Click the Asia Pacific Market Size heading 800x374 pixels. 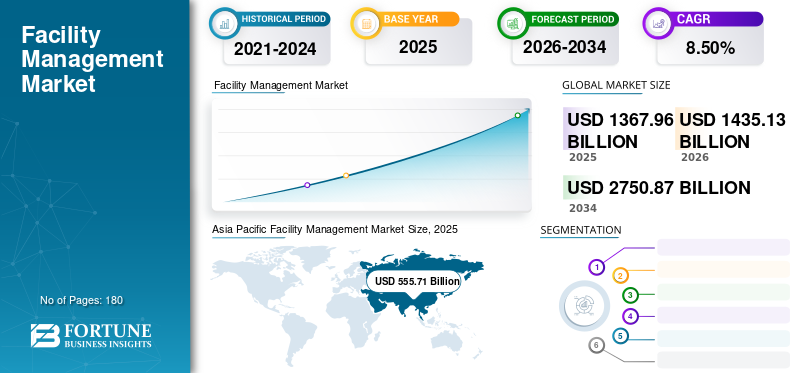[x=335, y=229]
